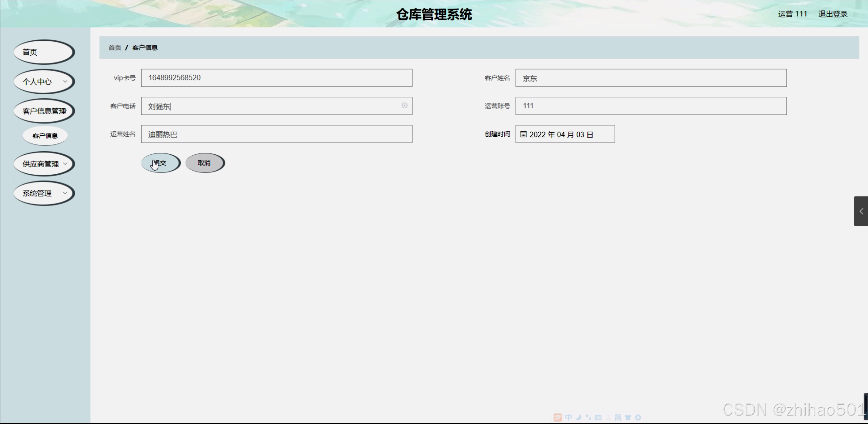Click the orange input method logo icon
This screenshot has width=868, height=424.
pyautogui.click(x=557, y=418)
